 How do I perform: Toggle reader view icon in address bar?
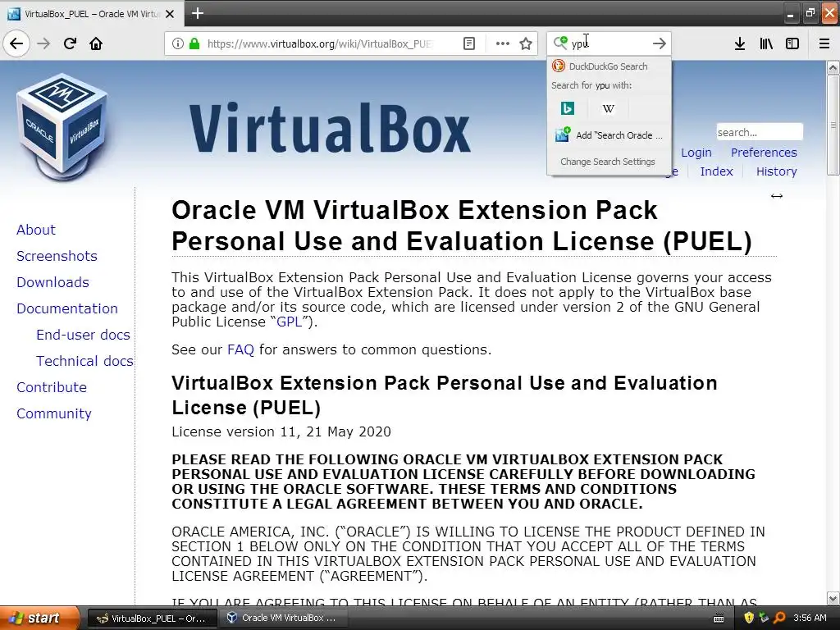(x=469, y=43)
